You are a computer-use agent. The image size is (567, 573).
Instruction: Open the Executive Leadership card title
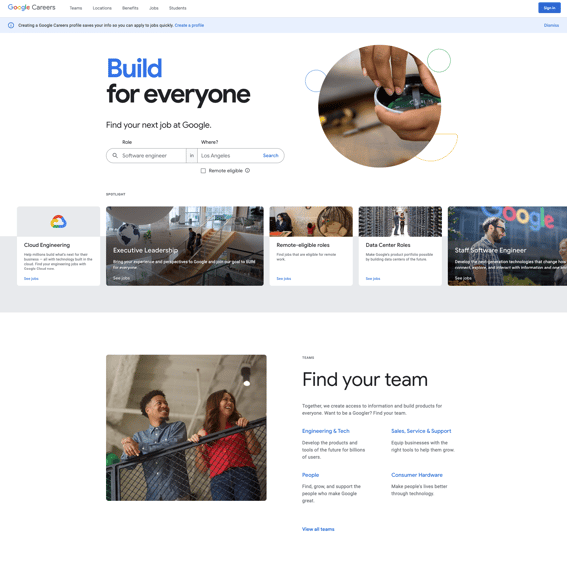(145, 250)
